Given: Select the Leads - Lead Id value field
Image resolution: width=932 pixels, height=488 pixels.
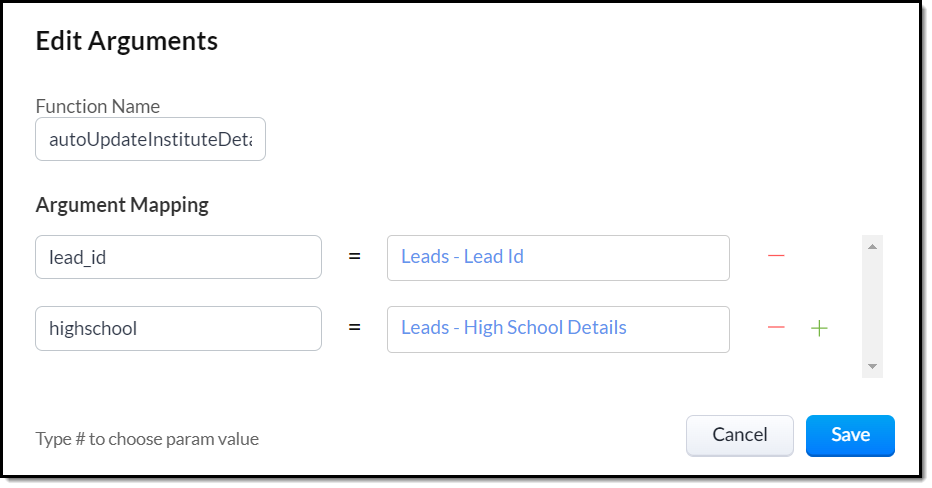Looking at the screenshot, I should tap(558, 257).
